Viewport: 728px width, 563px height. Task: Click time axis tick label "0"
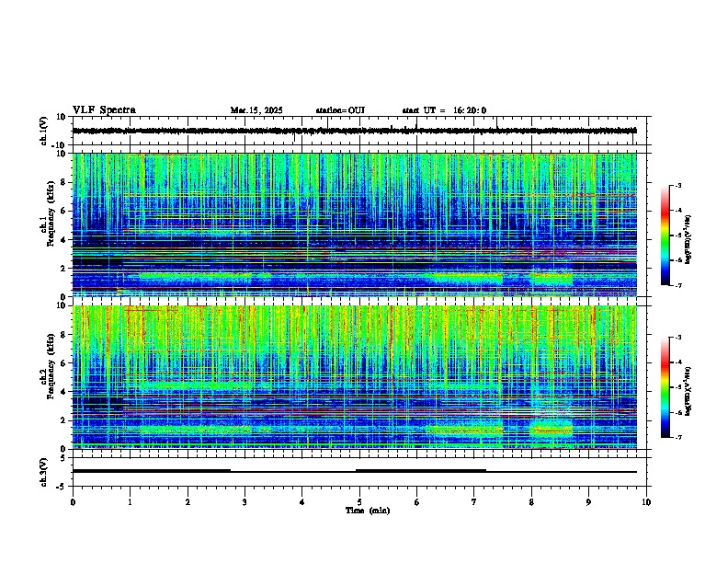(x=73, y=502)
